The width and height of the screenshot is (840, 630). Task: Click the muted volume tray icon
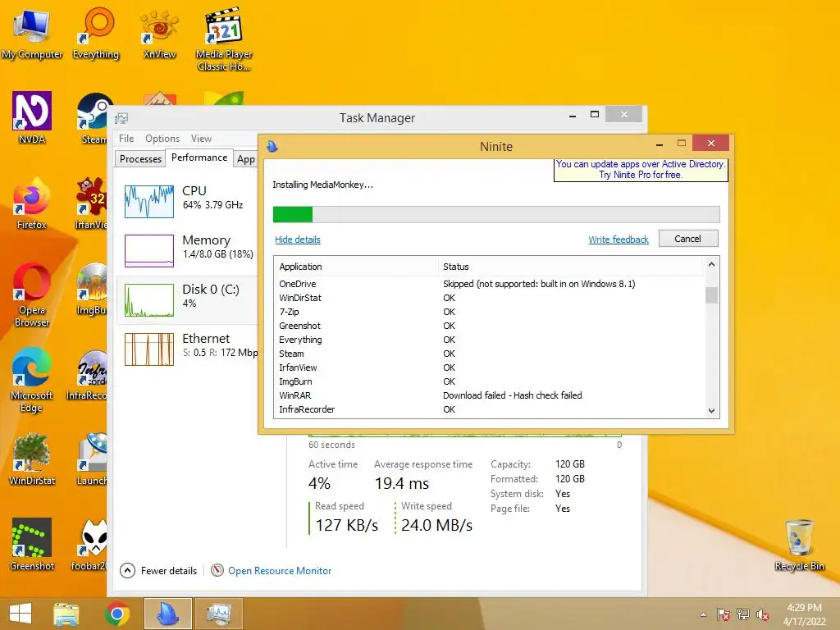pyautogui.click(x=762, y=614)
